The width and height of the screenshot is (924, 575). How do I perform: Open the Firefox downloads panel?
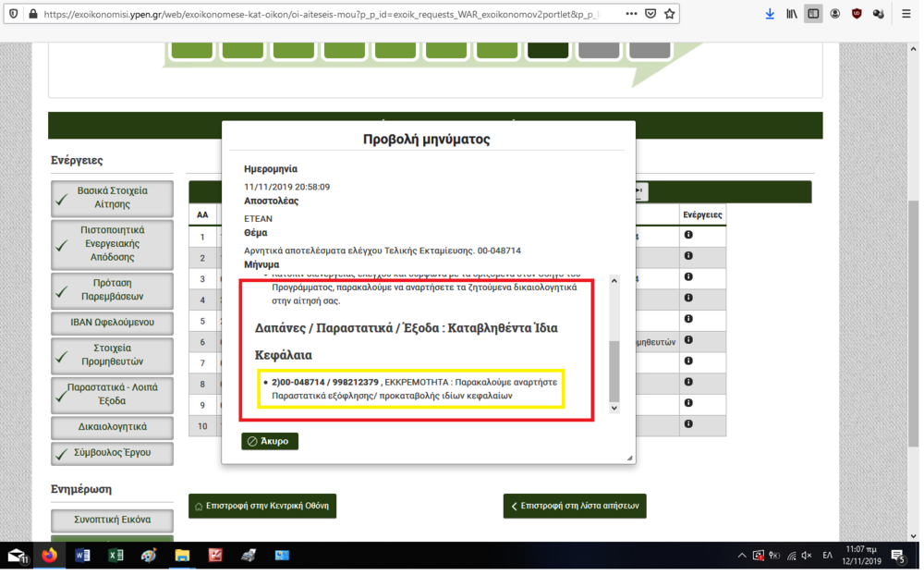(770, 14)
